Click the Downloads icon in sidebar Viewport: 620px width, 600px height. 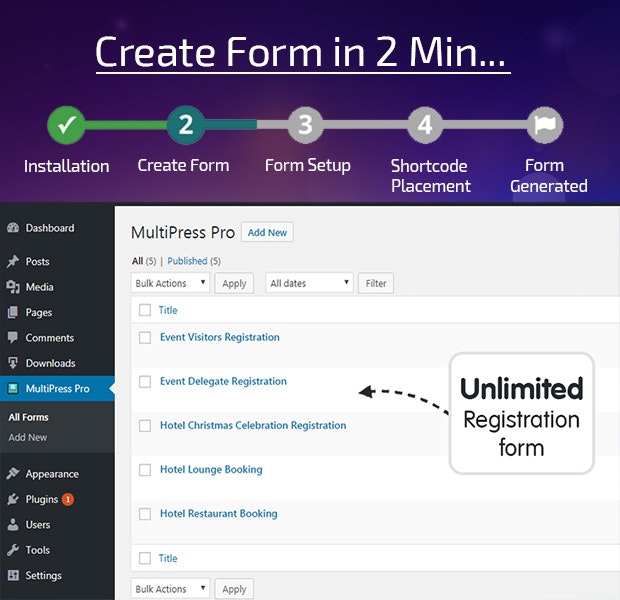tap(13, 363)
